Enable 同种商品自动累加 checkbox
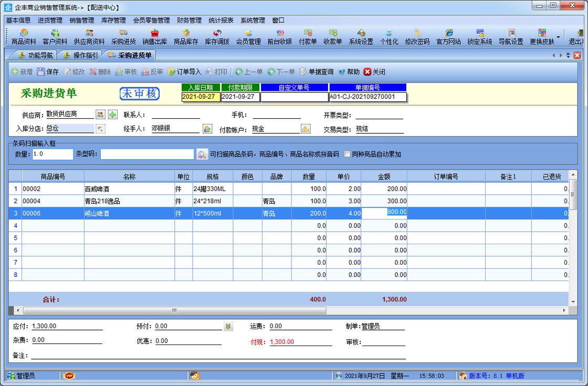The width and height of the screenshot is (588, 386). pos(347,154)
